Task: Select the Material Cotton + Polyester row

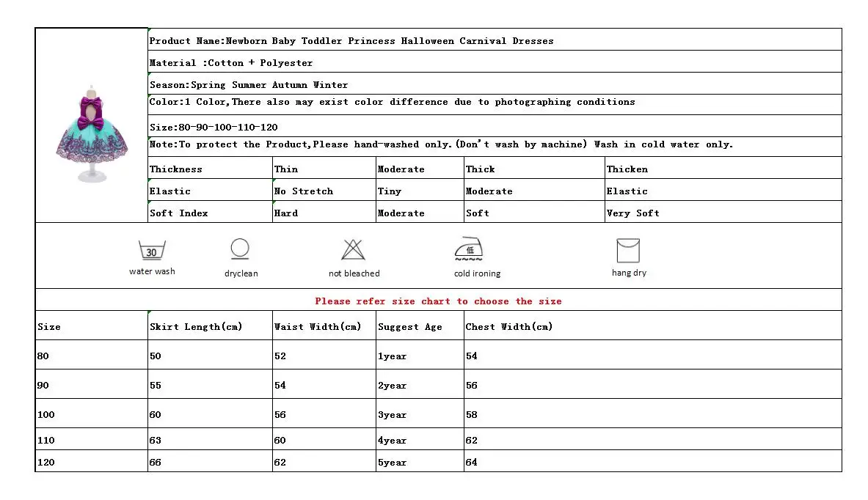Action: point(495,62)
